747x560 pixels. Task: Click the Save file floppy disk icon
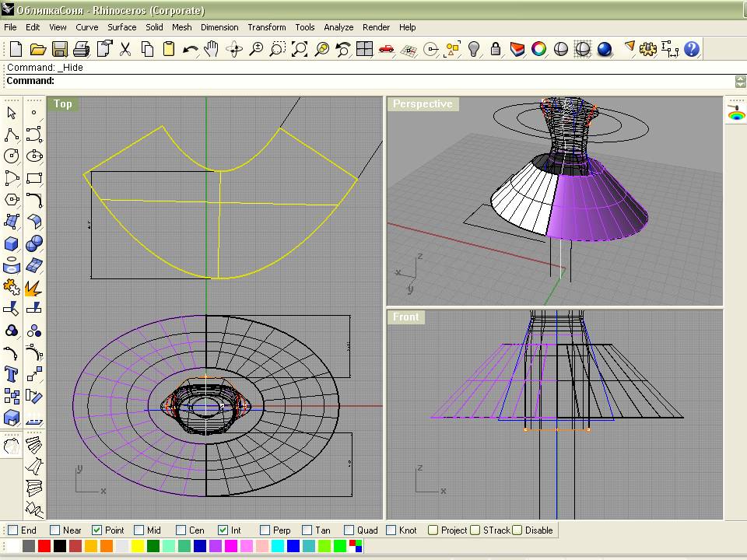tap(59, 49)
